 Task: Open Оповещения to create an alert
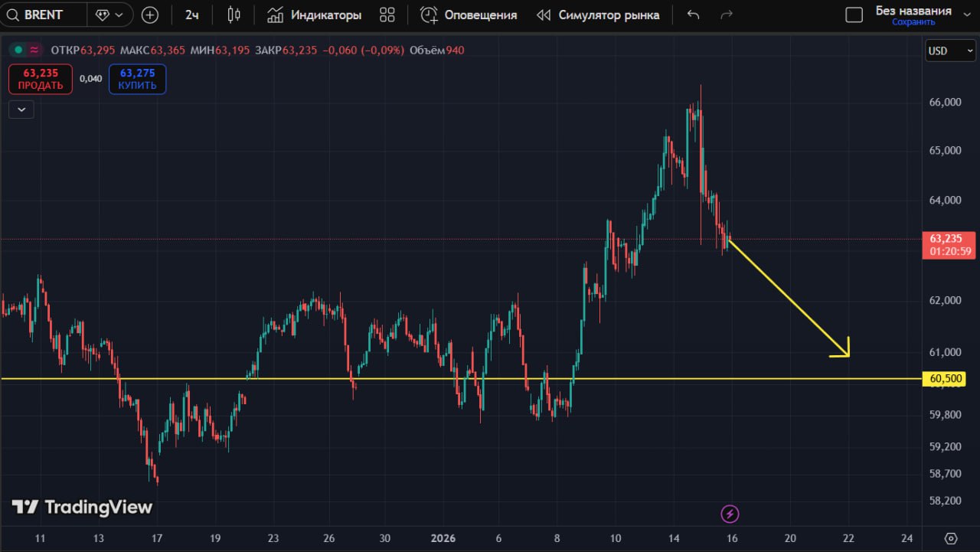click(x=469, y=15)
